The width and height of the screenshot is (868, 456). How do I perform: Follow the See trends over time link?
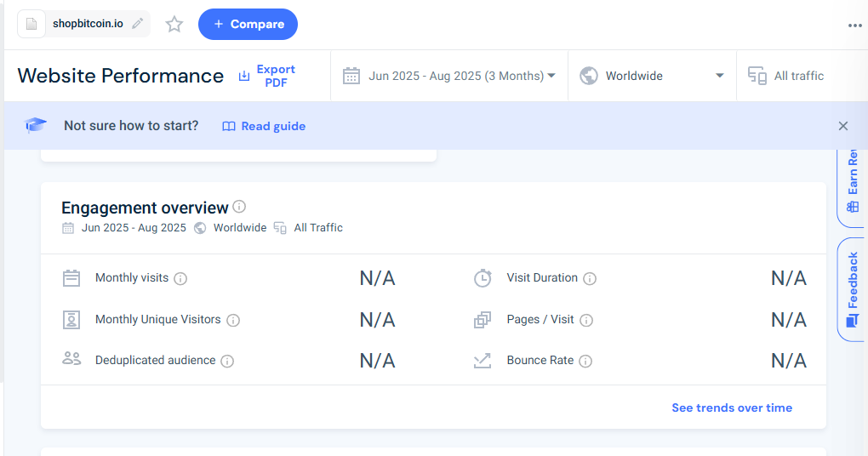[x=731, y=408]
